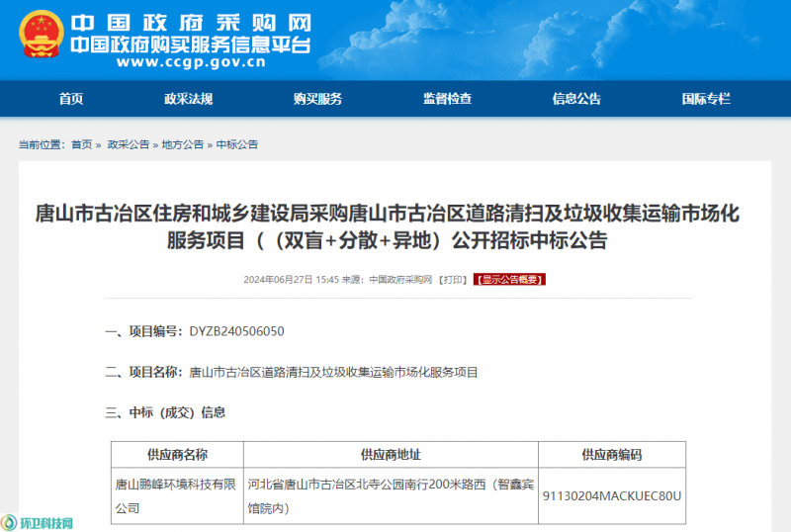Image resolution: width=791 pixels, height=532 pixels.
Task: Click the project number DYZB240506050
Action: [236, 331]
